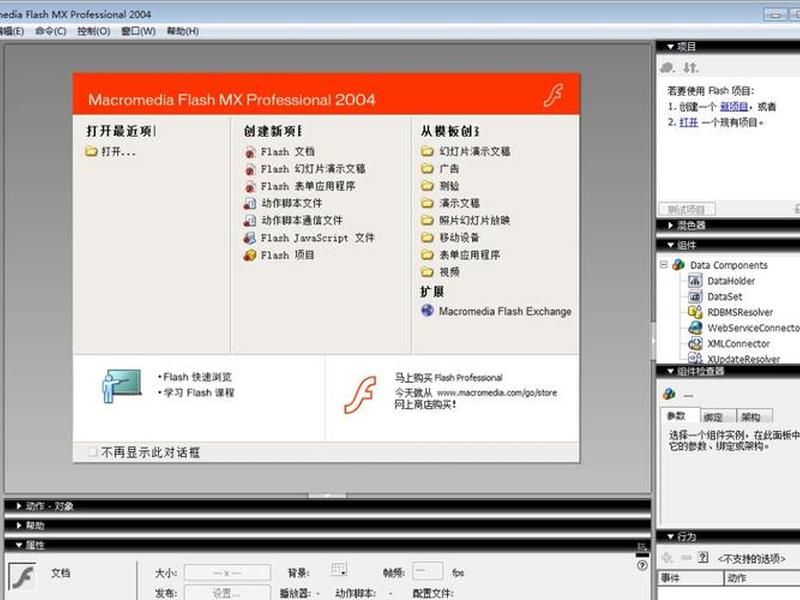The width and height of the screenshot is (800, 600).
Task: Click the 打开 link in project panel
Action: tap(689, 122)
